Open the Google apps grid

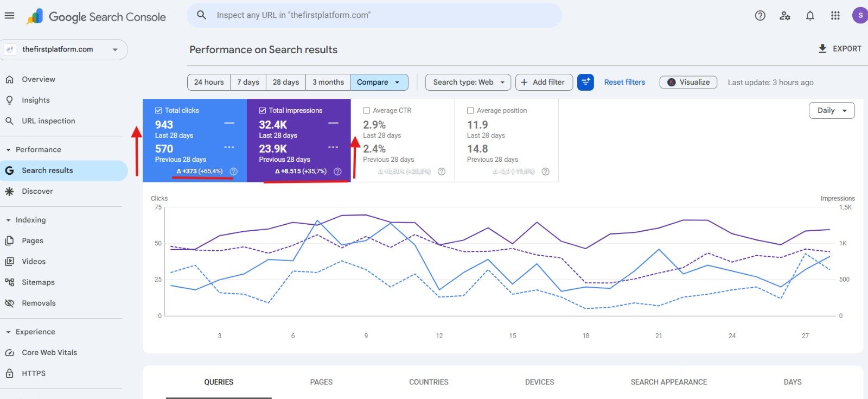(835, 16)
